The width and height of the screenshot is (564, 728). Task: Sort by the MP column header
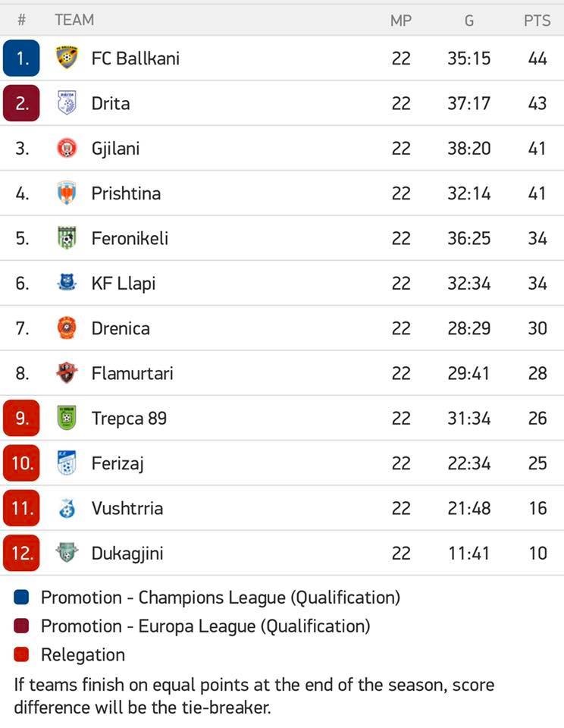pyautogui.click(x=400, y=20)
